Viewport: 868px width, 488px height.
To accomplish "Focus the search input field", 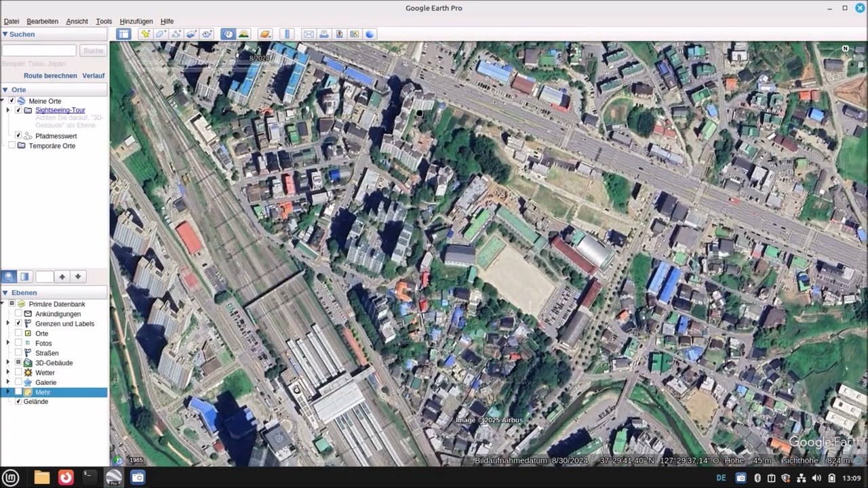I will 39,51.
